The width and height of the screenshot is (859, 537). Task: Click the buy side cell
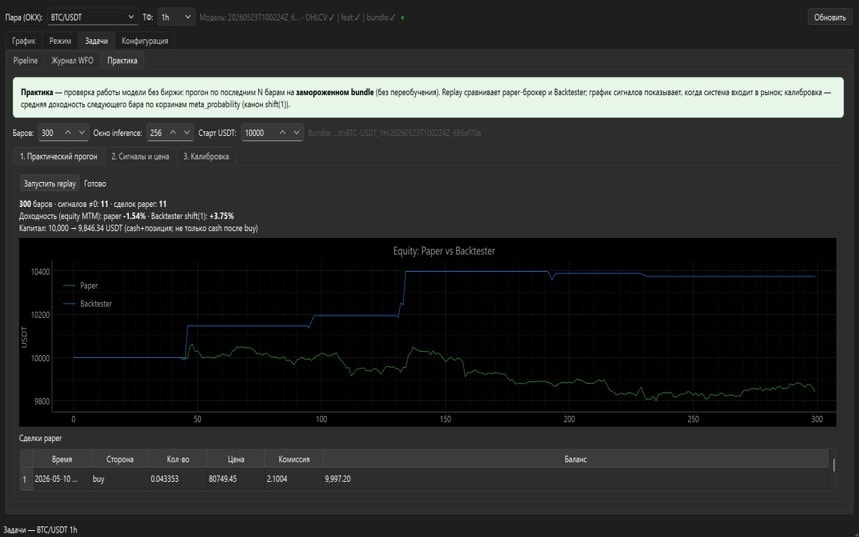point(120,479)
